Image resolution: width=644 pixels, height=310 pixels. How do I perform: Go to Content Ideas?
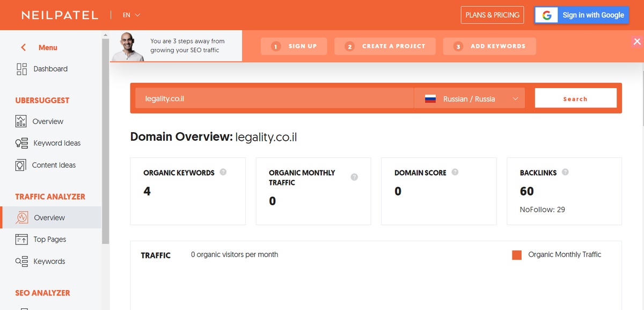coord(54,165)
